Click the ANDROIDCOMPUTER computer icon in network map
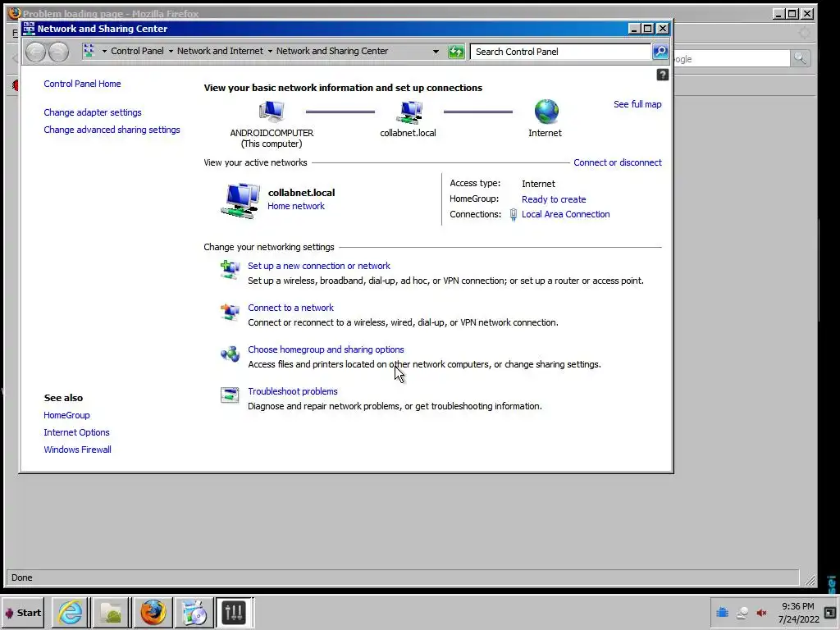Viewport: 840px width, 630px height. (x=272, y=112)
